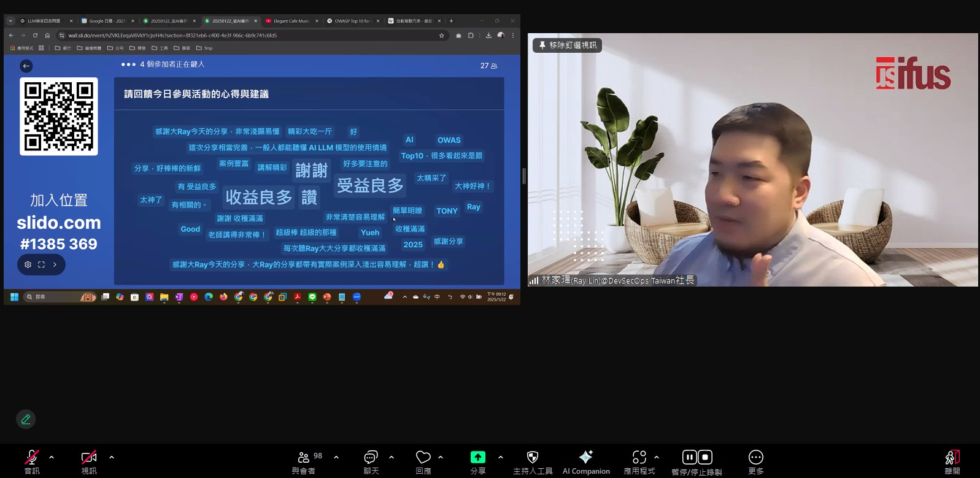
Task: Click the reactions heart icon (回應)
Action: pos(423,458)
